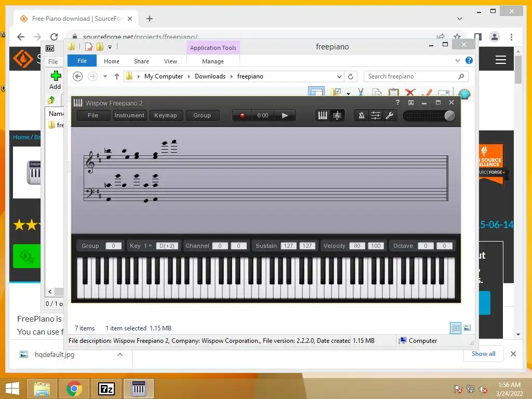
Task: Open File Explorer from the taskbar
Action: pyautogui.click(x=42, y=389)
